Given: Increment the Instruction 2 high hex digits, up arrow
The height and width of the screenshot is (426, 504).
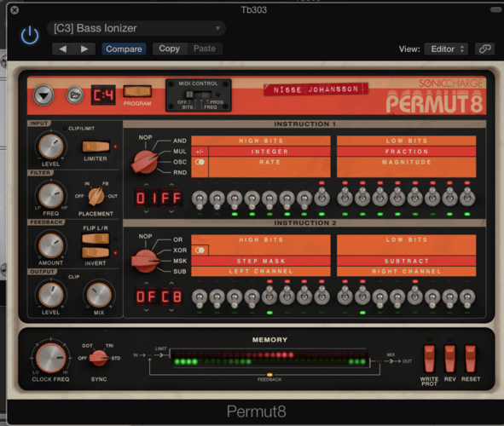Looking at the screenshot, I should click(x=146, y=283).
